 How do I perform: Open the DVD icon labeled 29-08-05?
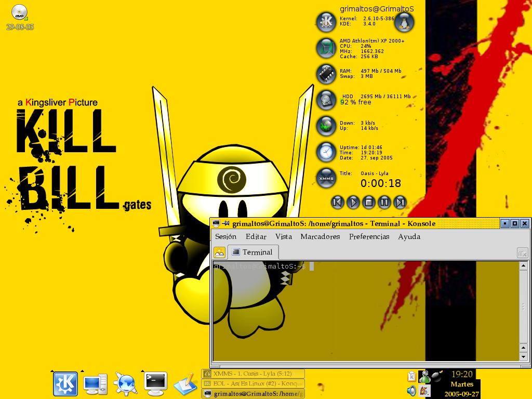20,12
